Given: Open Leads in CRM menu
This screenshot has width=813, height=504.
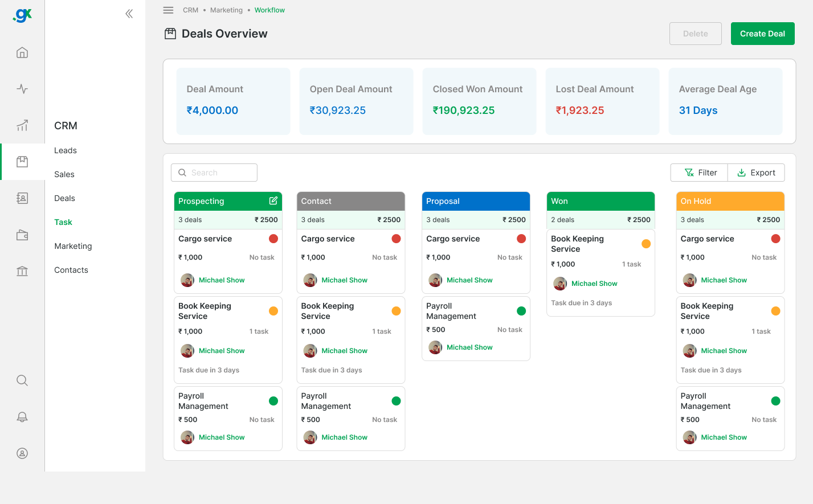Looking at the screenshot, I should tap(66, 150).
